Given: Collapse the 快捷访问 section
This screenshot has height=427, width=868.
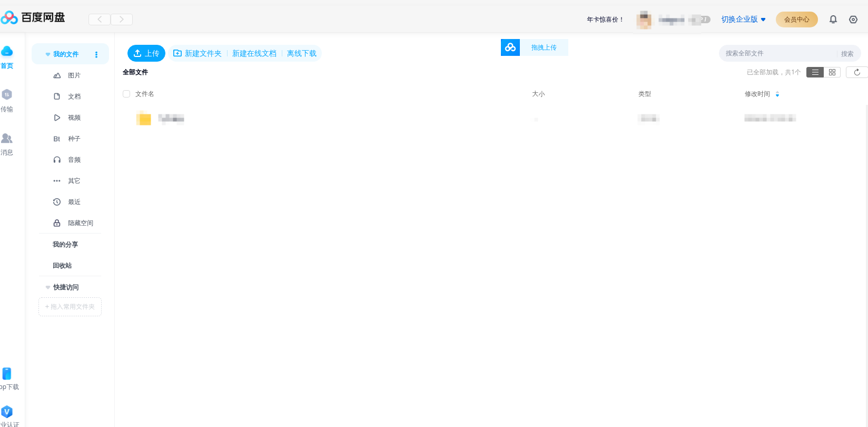Looking at the screenshot, I should [48, 287].
